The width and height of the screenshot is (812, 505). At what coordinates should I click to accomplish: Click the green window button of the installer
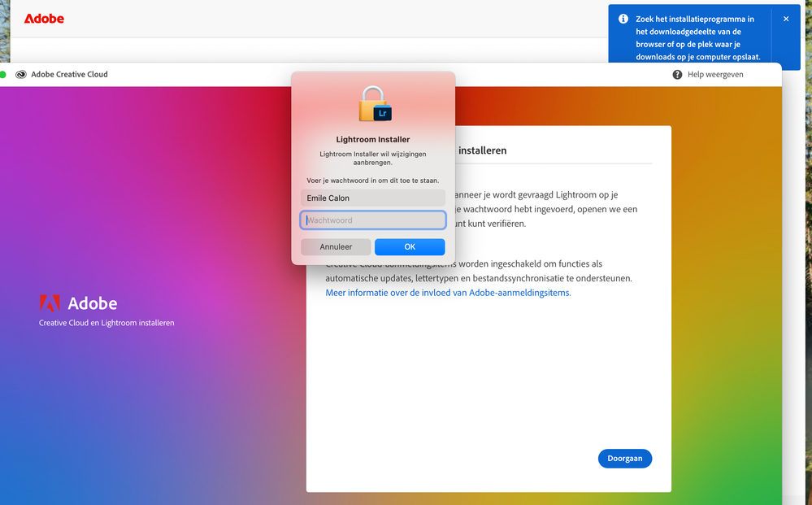2,75
